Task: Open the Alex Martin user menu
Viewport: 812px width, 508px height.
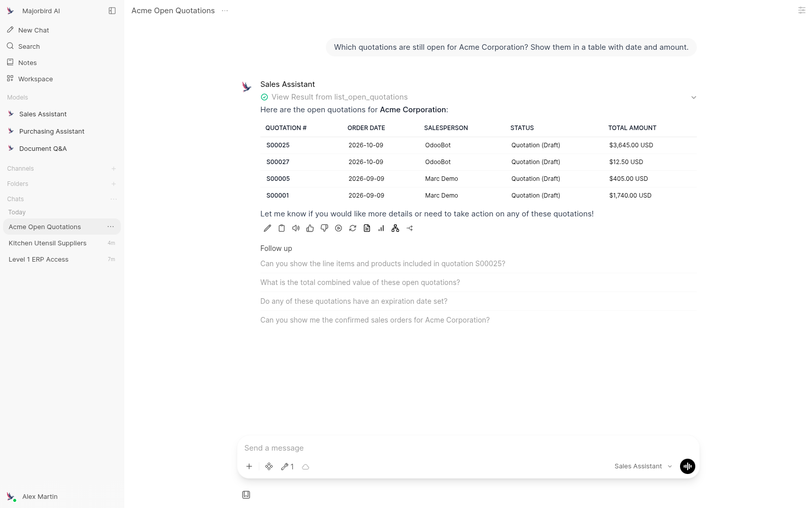Action: [x=62, y=496]
